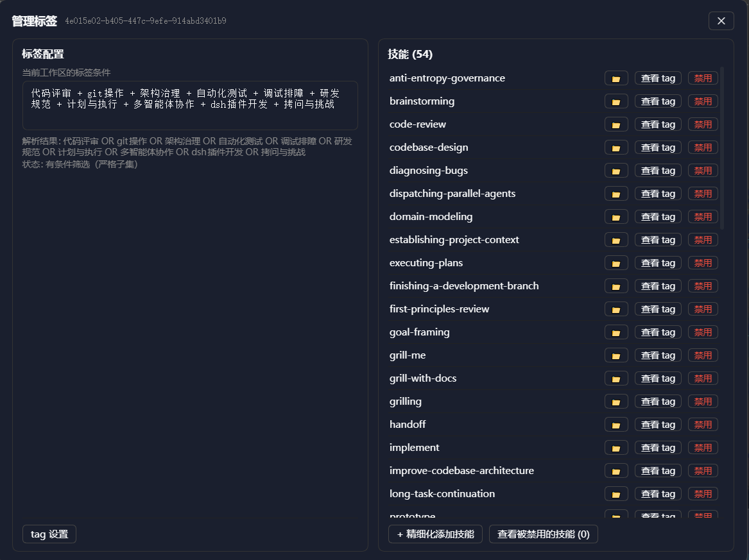
Task: Edit the tag condition text box
Action: tap(190, 105)
